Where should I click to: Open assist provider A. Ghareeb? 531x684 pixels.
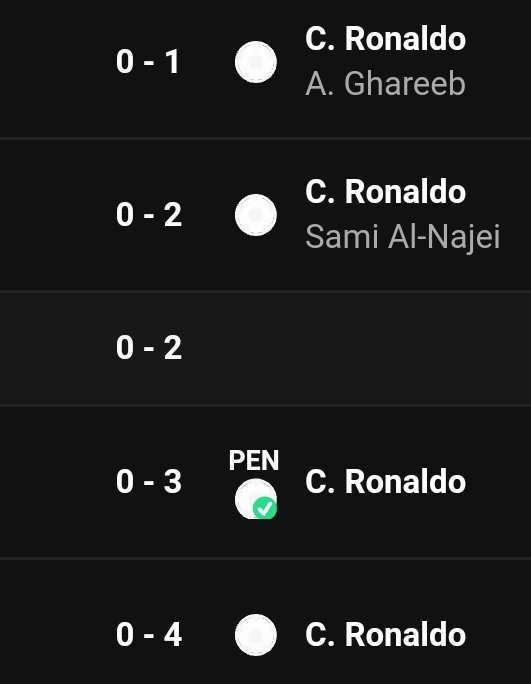point(386,83)
